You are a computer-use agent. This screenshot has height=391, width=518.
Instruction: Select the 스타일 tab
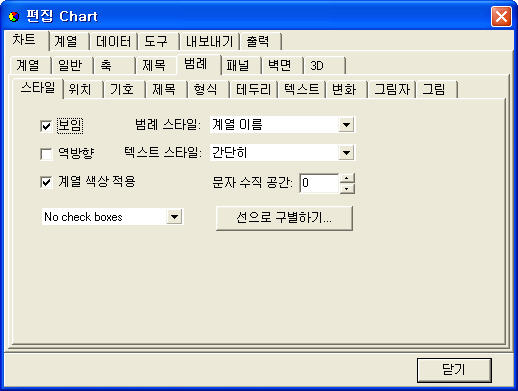click(x=38, y=88)
